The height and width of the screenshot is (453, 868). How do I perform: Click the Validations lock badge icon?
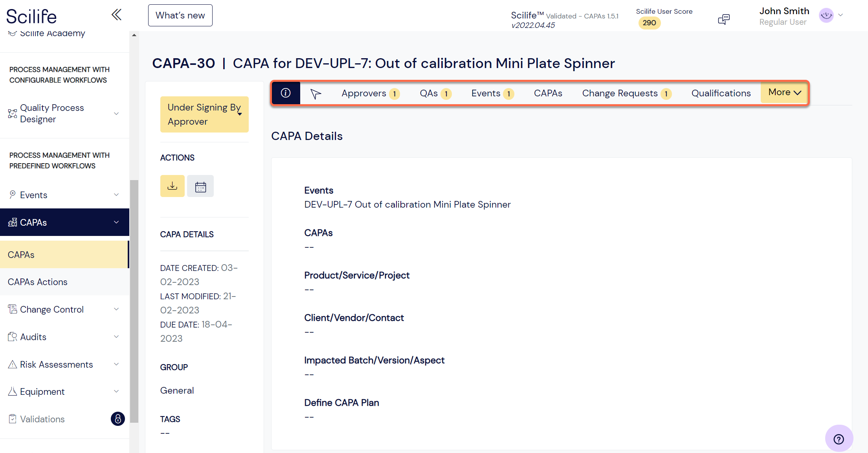117,419
